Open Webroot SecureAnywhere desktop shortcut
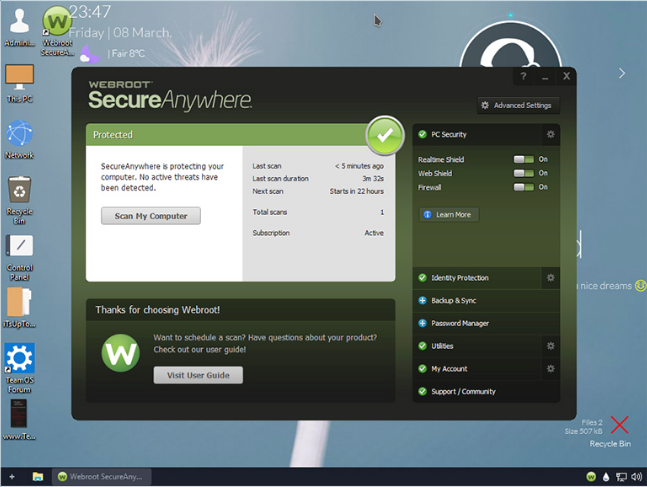Screen dimensions: 647x487 pos(57,31)
